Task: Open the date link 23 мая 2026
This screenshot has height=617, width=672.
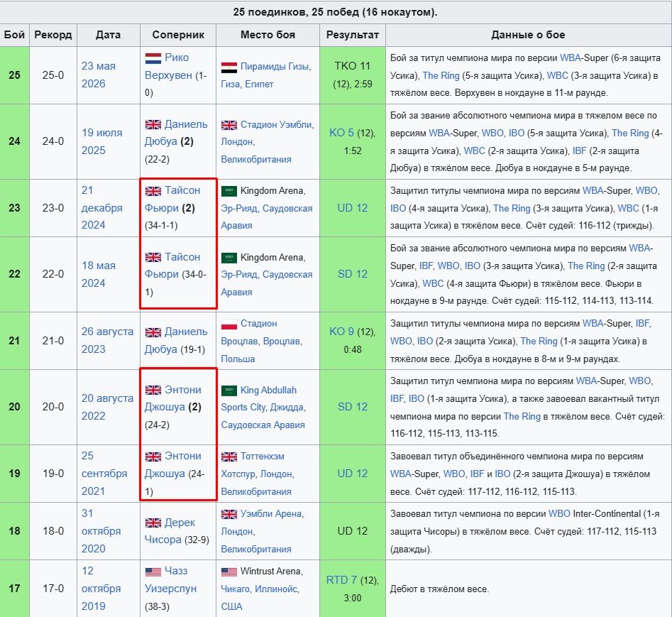Action: [x=99, y=75]
